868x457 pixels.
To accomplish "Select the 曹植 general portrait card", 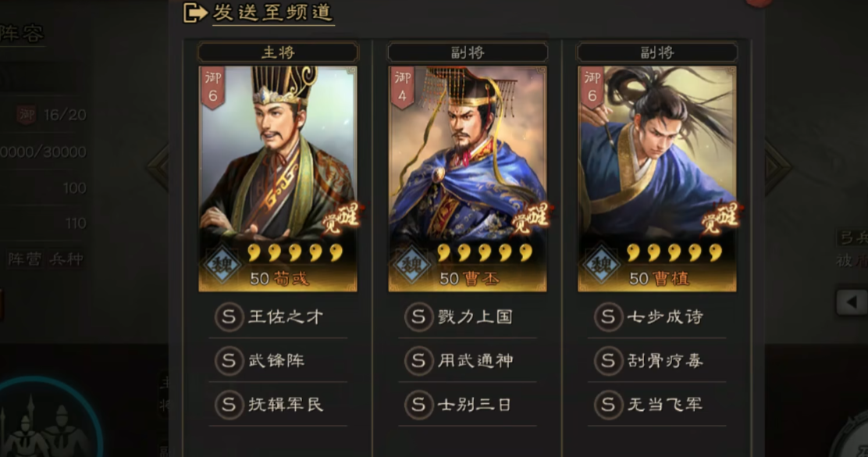I will [657, 179].
